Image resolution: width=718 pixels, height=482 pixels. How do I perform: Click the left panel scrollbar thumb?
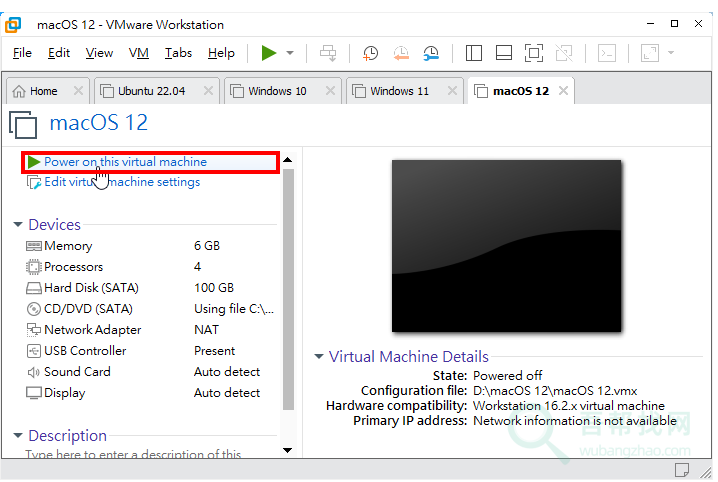tap(288, 289)
